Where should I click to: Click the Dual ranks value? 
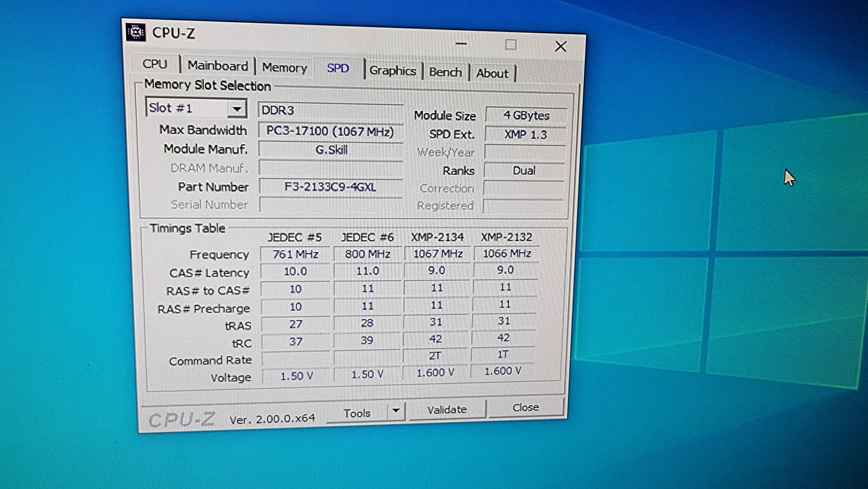[x=524, y=171]
